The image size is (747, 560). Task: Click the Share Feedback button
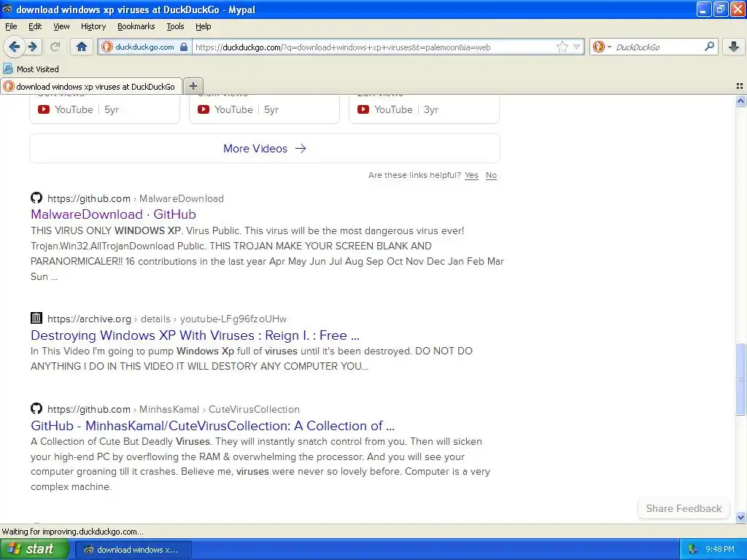(684, 508)
